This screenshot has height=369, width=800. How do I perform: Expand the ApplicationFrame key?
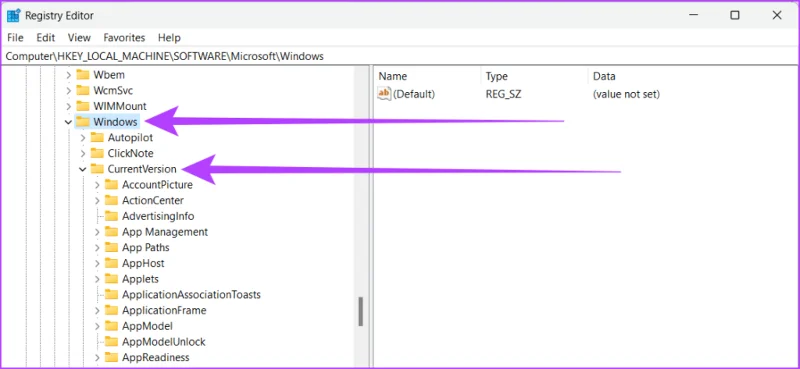(x=97, y=311)
